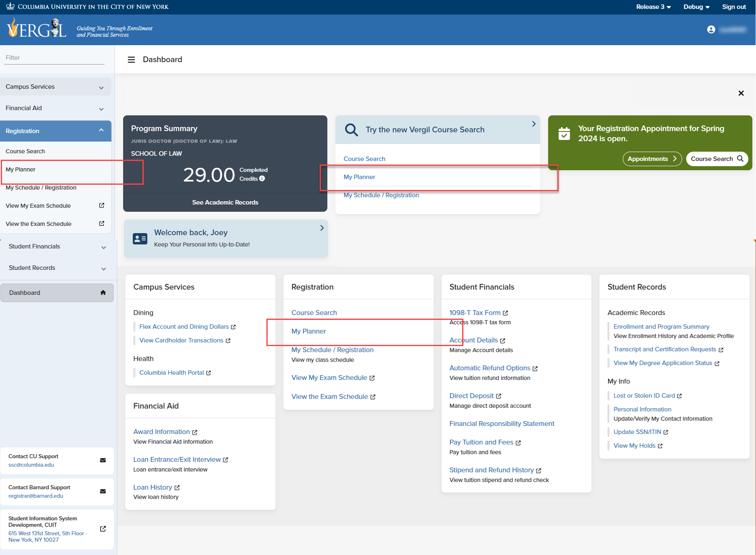Viewport: 756px width, 555px height.
Task: Collapse the Registration sidebar section
Action: click(56, 131)
